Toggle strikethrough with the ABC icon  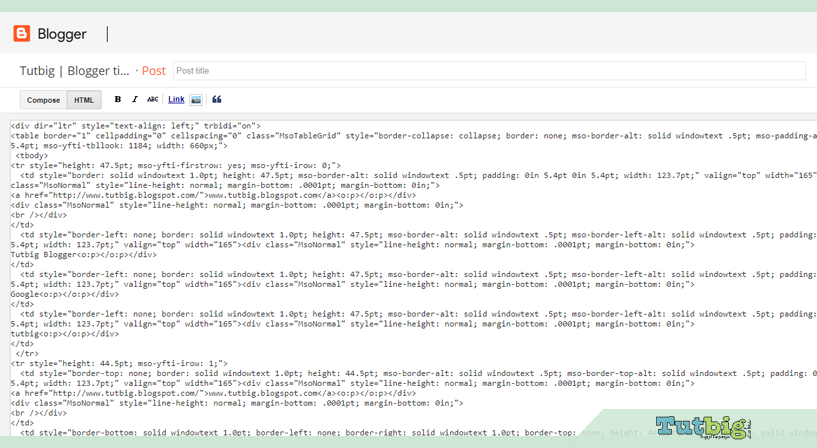click(x=152, y=99)
